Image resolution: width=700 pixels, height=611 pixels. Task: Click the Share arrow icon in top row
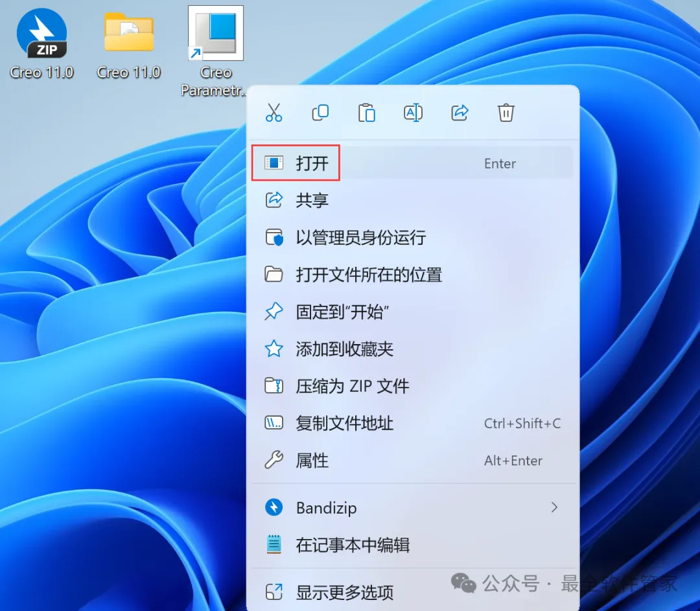point(460,113)
